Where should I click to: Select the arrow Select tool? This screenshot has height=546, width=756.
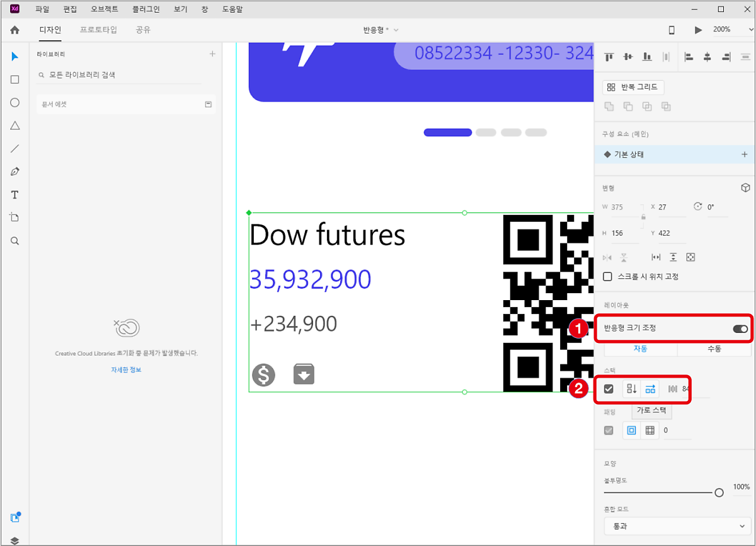pos(15,57)
